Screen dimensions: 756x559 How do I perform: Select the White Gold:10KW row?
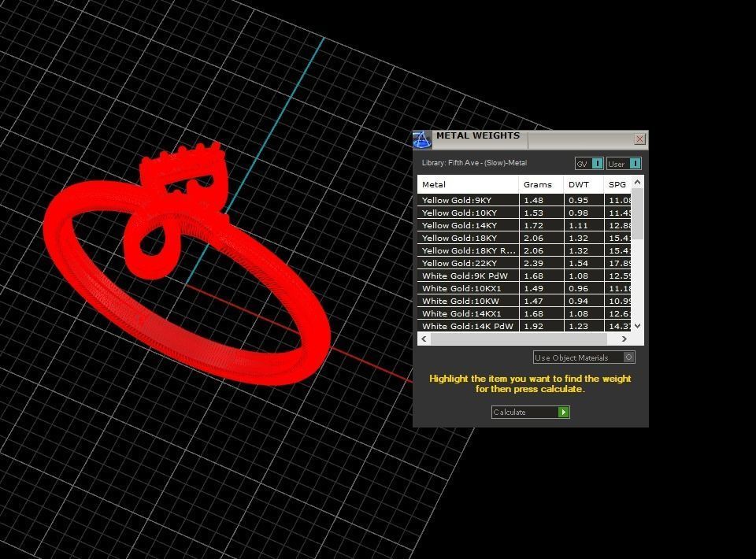point(524,301)
